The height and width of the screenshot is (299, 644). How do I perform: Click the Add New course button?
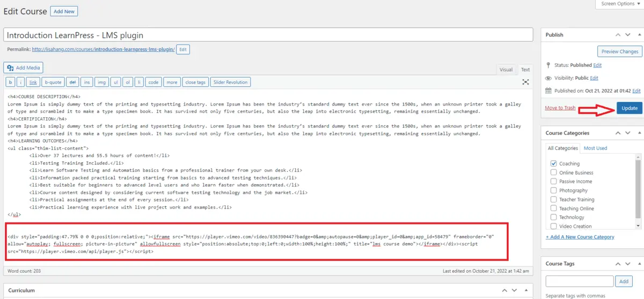coord(64,11)
